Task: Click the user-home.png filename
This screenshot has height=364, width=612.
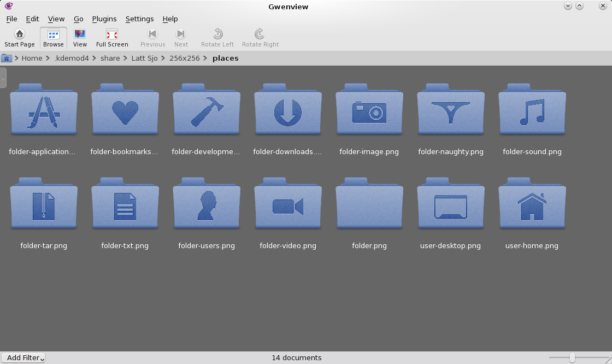Action: click(532, 245)
